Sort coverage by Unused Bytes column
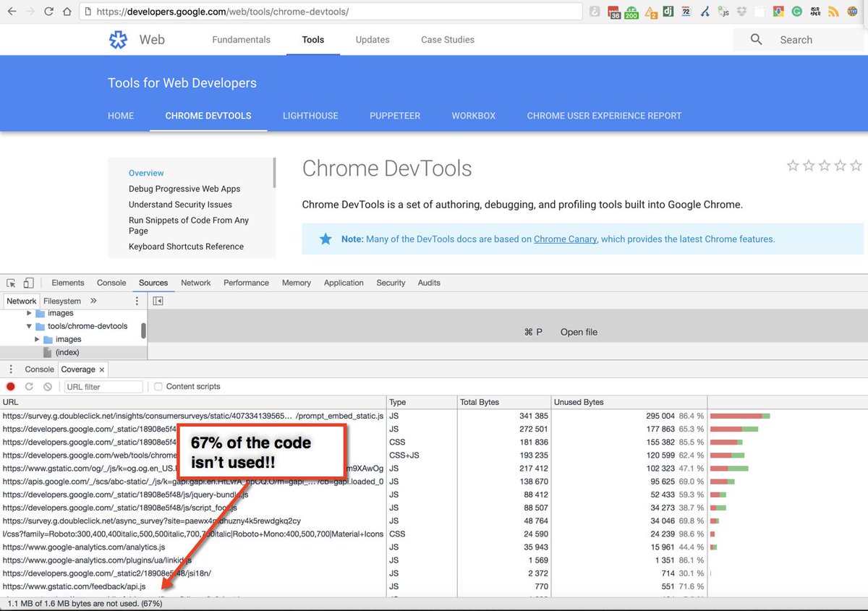 tap(629, 402)
